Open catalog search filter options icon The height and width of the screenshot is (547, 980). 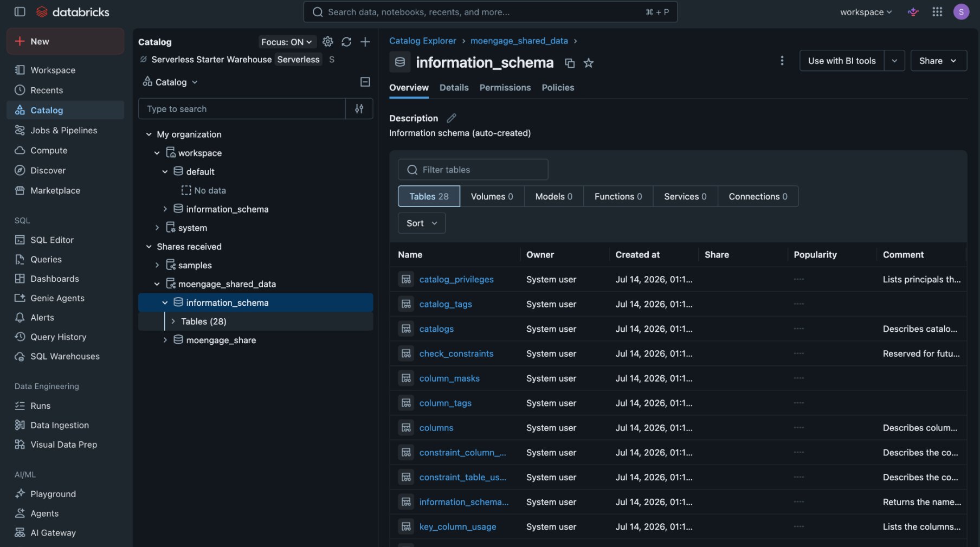click(x=359, y=109)
